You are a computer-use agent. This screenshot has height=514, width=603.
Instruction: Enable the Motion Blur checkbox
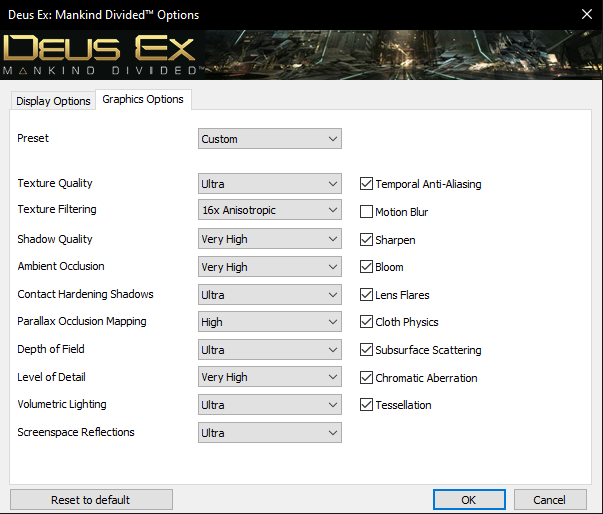point(366,211)
